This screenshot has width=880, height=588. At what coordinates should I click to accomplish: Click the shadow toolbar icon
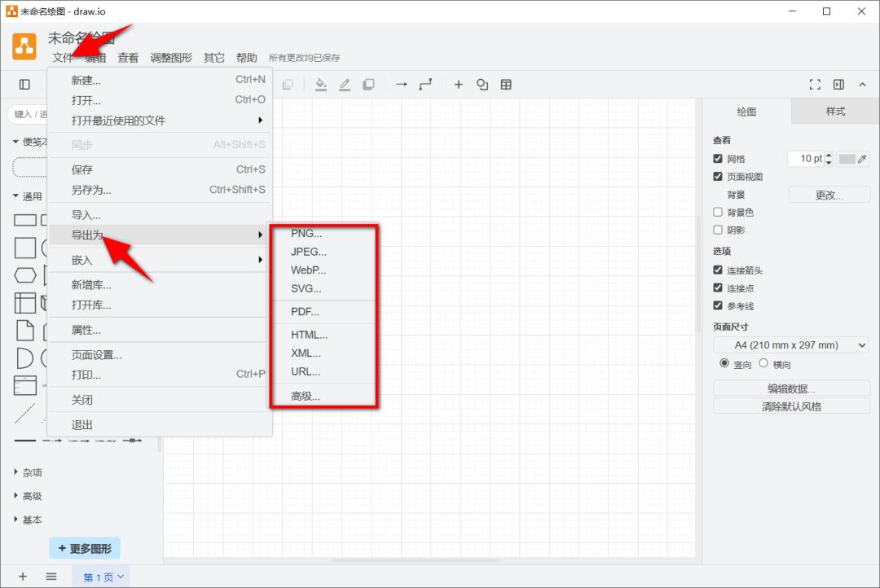(x=368, y=85)
